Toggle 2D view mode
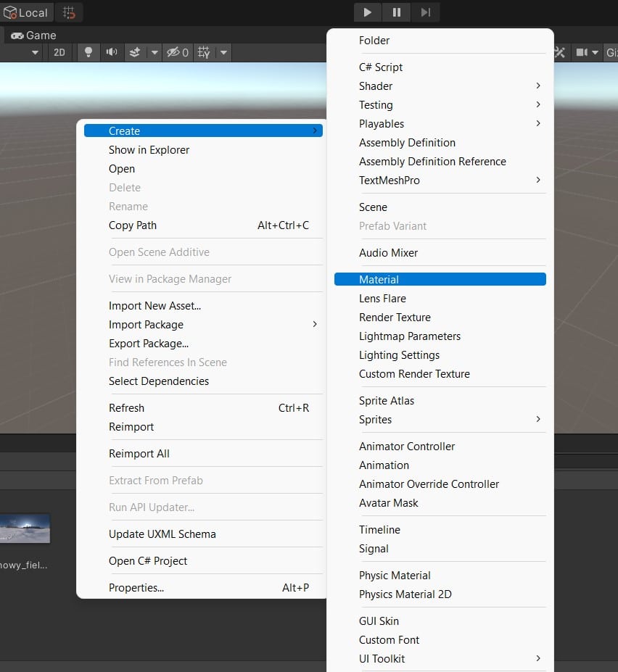618x672 pixels. pos(59,52)
